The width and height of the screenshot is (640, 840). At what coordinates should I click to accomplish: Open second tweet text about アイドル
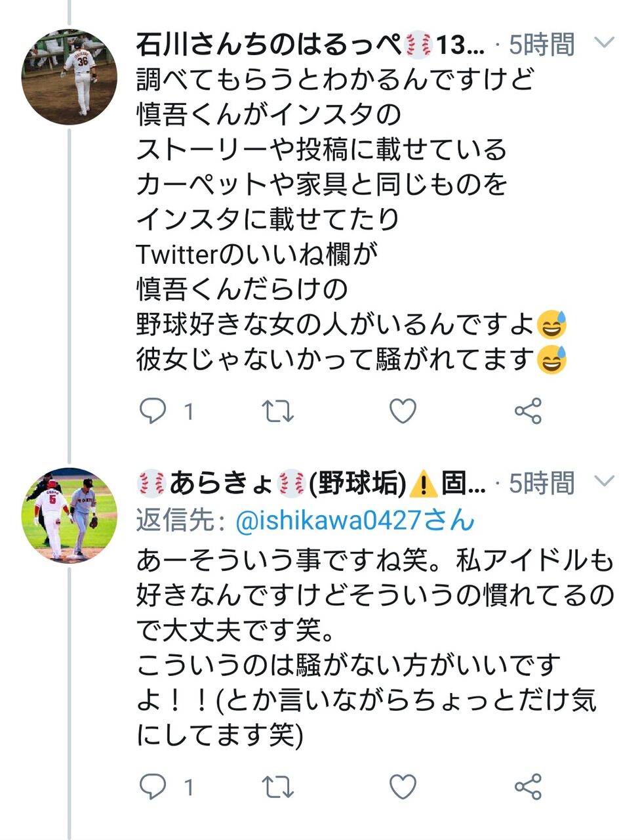pos(375,648)
